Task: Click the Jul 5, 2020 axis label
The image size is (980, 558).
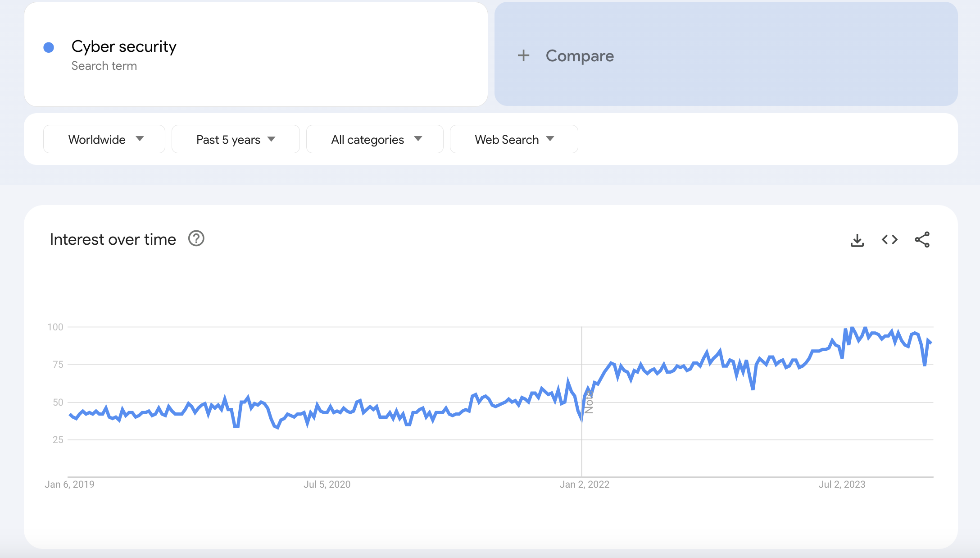Action: (x=327, y=485)
